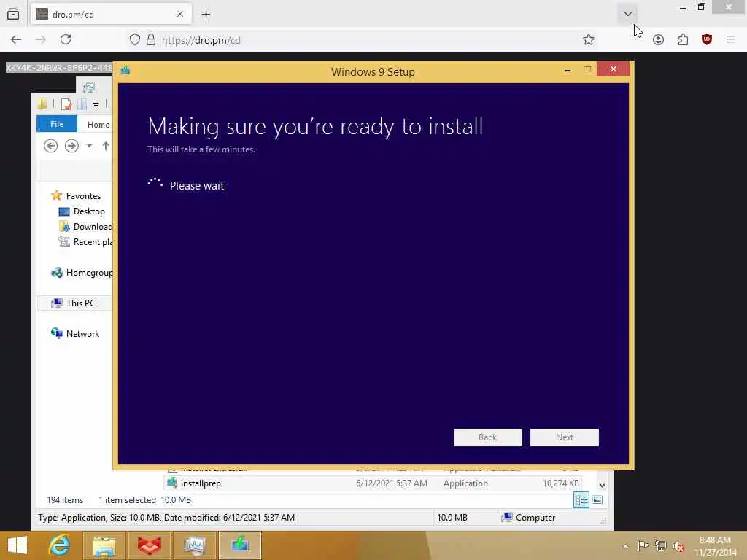The width and height of the screenshot is (747, 560).
Task: Click scroll-down arrow in Explorer file list
Action: coord(602,485)
